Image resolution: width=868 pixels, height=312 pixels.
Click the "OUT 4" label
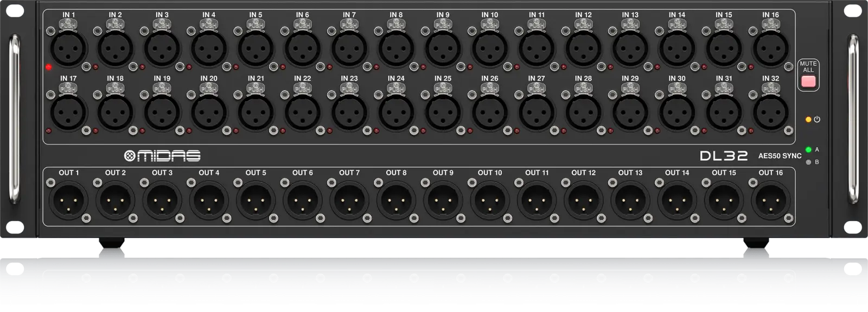(x=209, y=173)
